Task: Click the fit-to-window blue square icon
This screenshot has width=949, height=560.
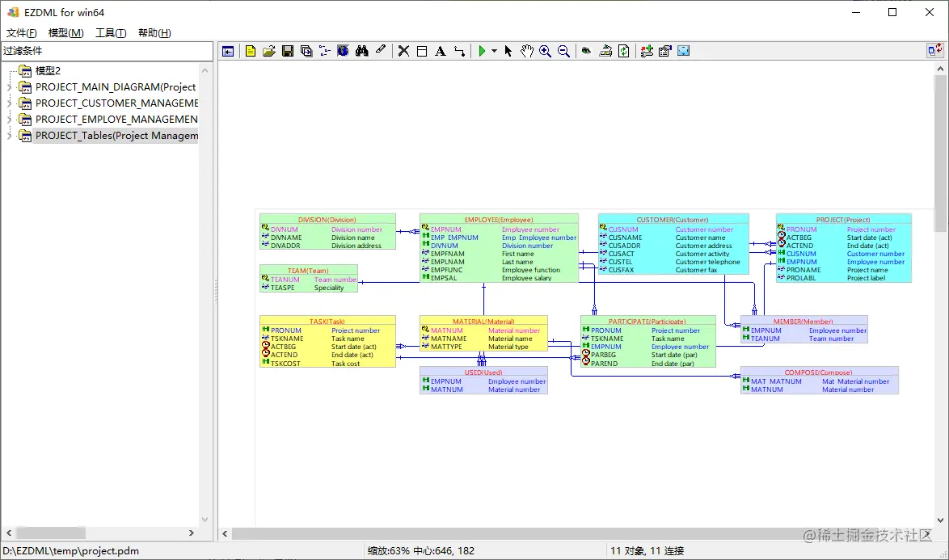Action: tap(684, 52)
